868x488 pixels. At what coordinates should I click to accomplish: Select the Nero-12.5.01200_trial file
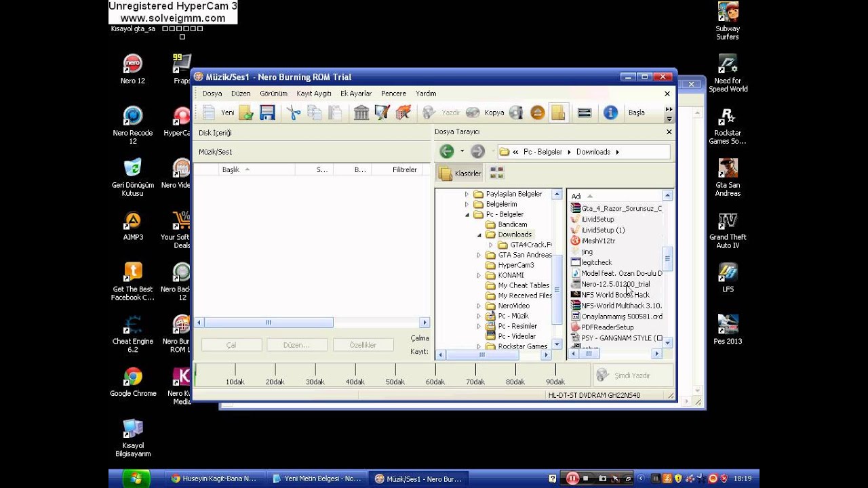(615, 284)
